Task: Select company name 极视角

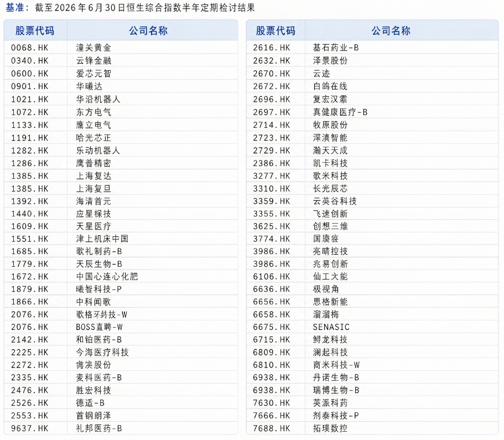Action: pyautogui.click(x=326, y=289)
